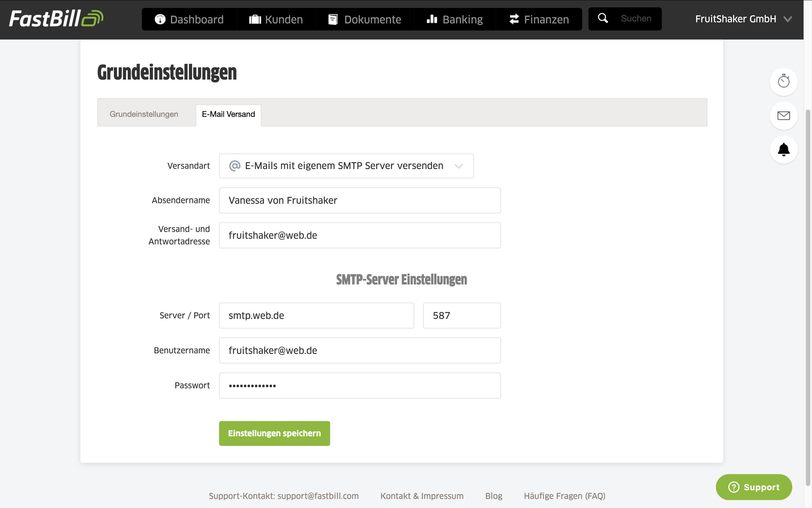Open Häufige Fragen (FAQ) link
The width and height of the screenshot is (812, 508).
coord(564,496)
